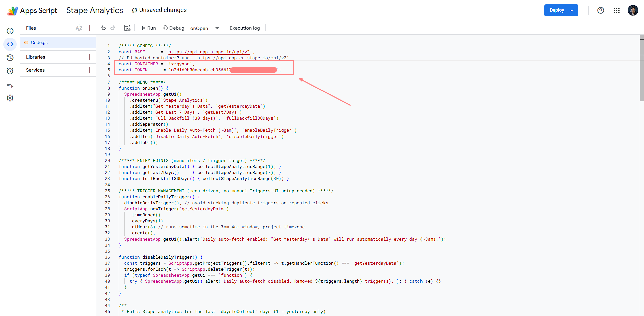Click the Files panel header
644x316 pixels.
pos(31,28)
